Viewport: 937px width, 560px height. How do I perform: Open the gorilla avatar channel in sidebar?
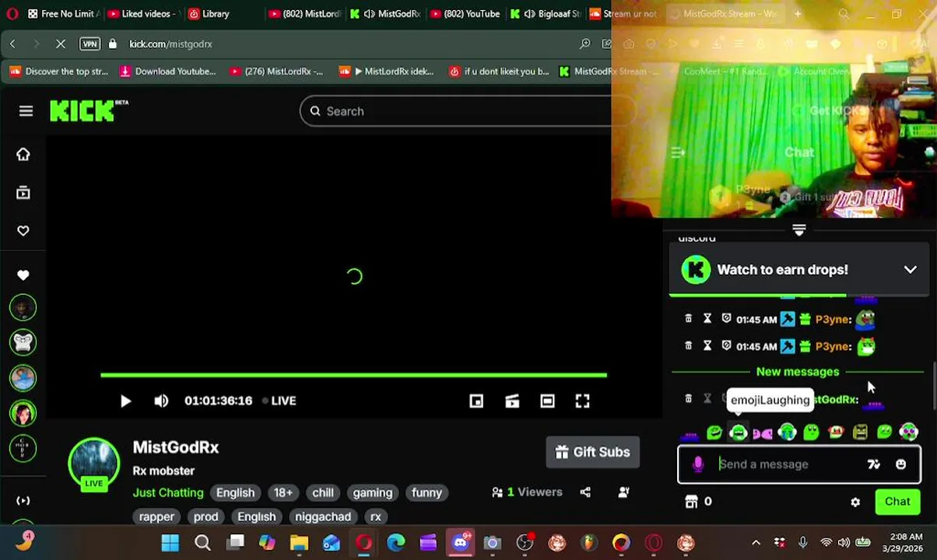[x=23, y=342]
